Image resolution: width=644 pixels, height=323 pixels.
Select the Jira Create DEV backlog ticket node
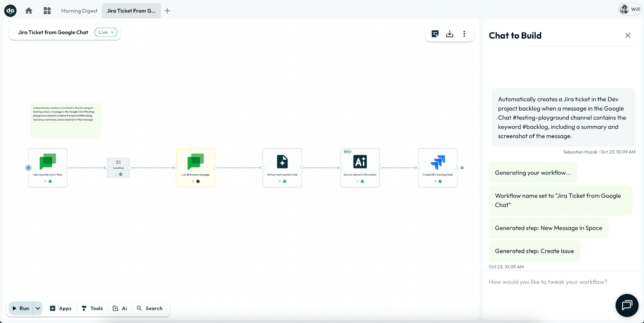(438, 167)
